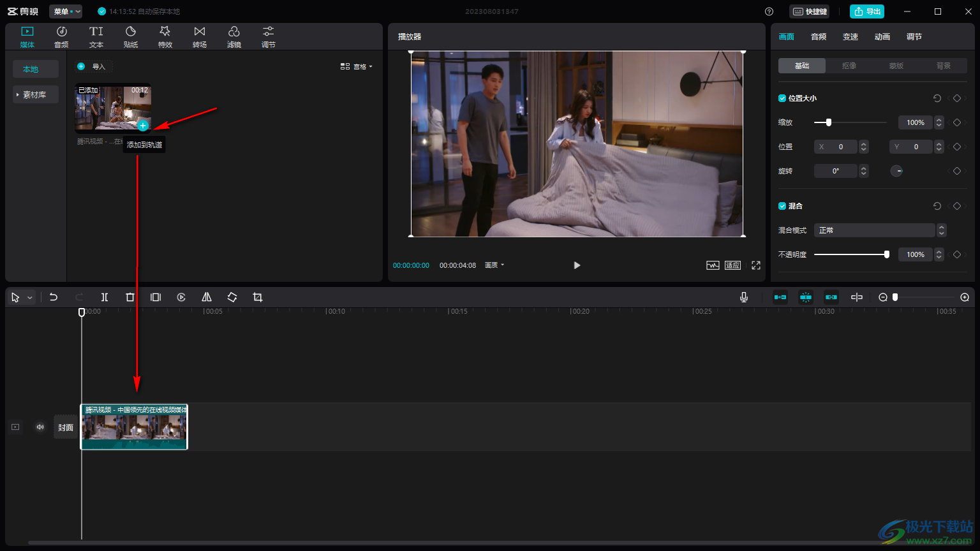Click the Export (导出) button
The width and height of the screenshot is (980, 551).
867,11
